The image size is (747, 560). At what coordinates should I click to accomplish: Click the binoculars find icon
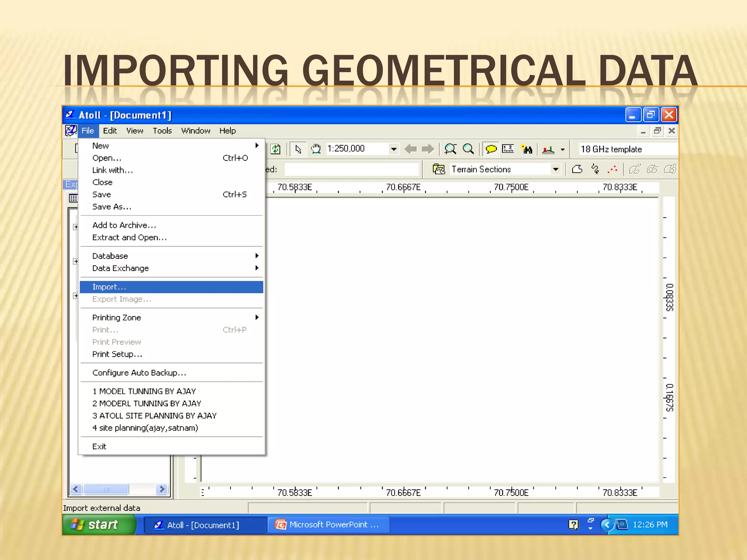point(527,149)
